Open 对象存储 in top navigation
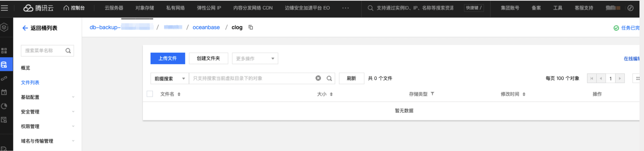This screenshot has width=644, height=151. pos(145,8)
